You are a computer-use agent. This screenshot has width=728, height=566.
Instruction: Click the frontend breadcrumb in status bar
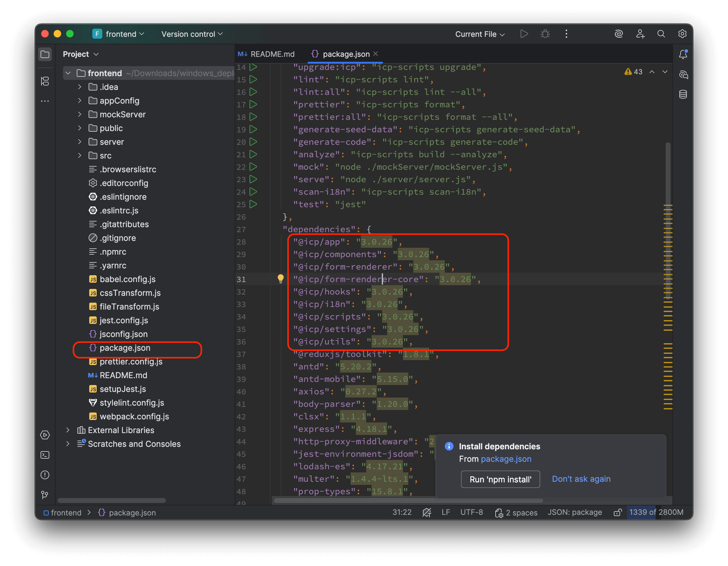pos(62,512)
